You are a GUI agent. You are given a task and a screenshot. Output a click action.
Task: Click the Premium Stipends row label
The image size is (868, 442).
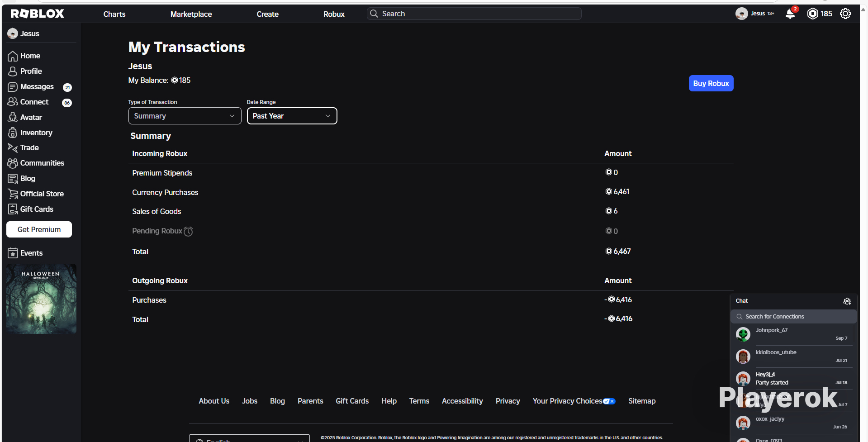[162, 173]
